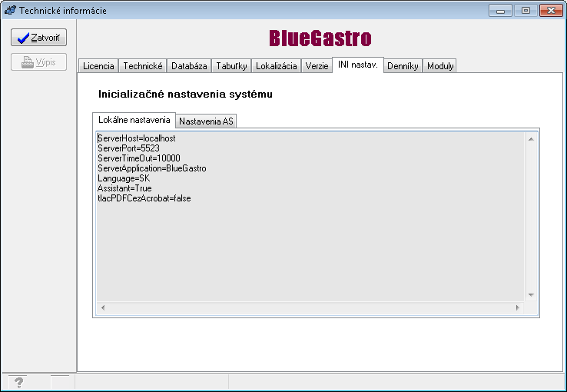Click the Assistant=True line
Image resolution: width=567 pixels, height=392 pixels.
[x=124, y=188]
